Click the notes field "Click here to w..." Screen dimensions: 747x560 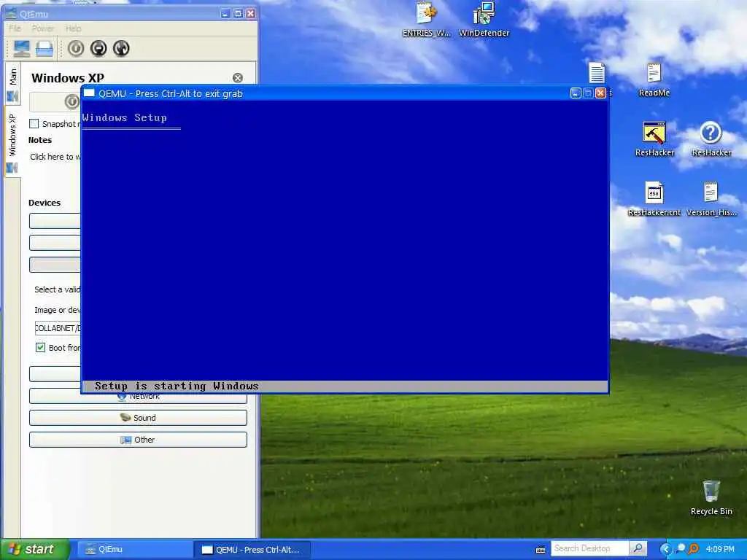point(55,157)
